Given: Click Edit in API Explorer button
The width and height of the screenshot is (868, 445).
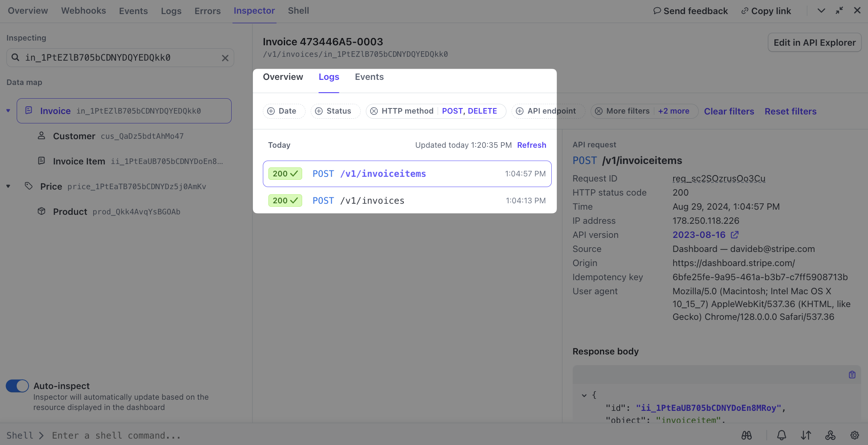Looking at the screenshot, I should (814, 43).
